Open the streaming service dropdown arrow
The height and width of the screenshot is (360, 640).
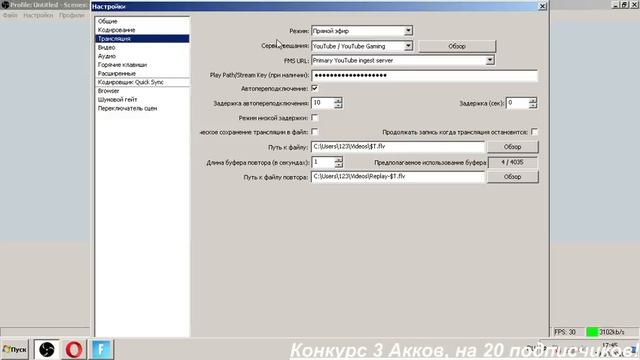pos(408,46)
